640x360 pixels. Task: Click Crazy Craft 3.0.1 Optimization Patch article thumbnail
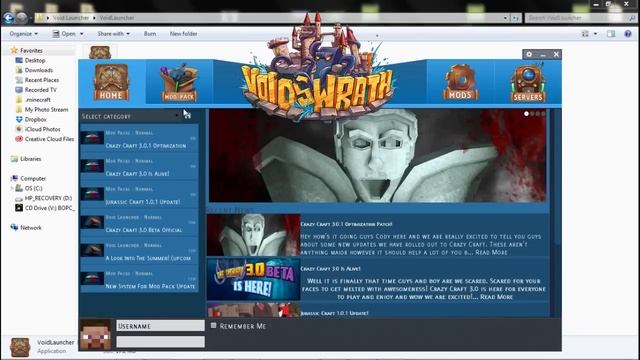tap(253, 235)
